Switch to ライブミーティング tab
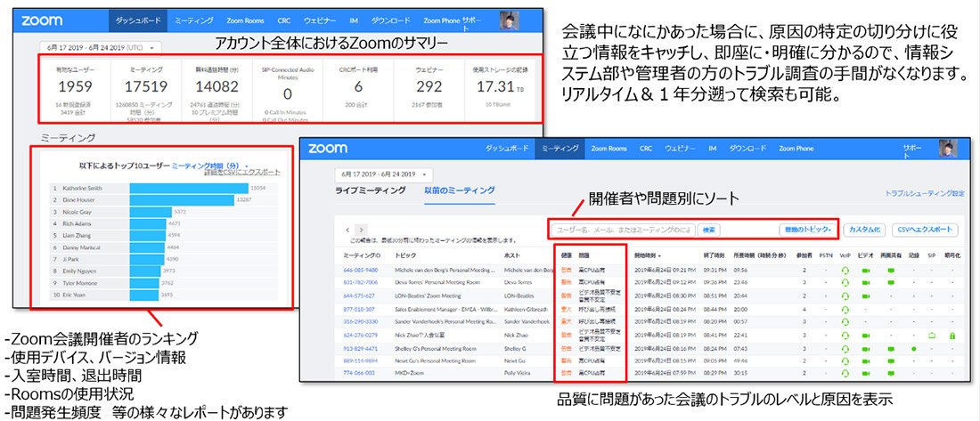Image resolution: width=980 pixels, height=421 pixels. (371, 190)
